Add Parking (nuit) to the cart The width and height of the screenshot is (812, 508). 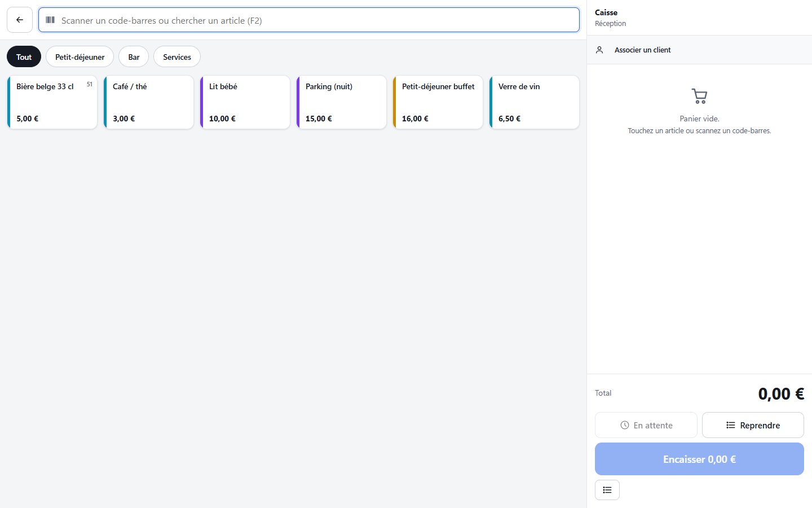(342, 102)
